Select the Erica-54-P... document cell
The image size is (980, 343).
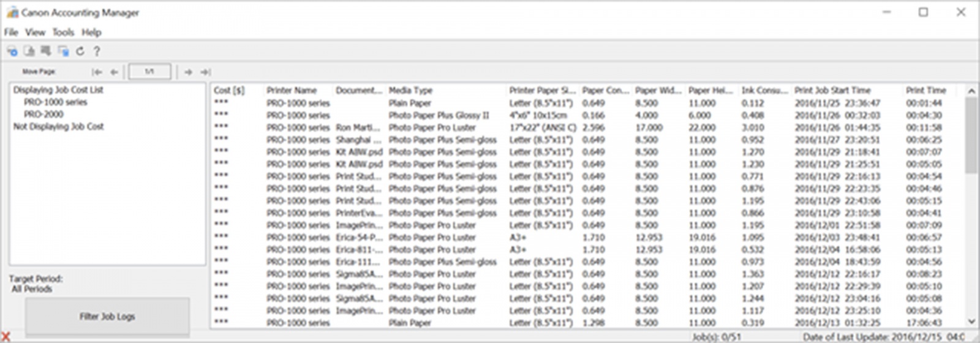pyautogui.click(x=359, y=238)
